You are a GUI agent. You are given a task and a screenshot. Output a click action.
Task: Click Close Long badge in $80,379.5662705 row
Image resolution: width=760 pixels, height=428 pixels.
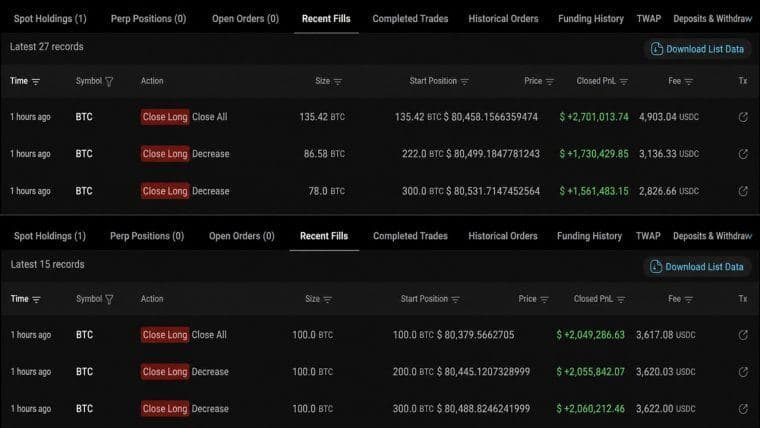click(x=165, y=335)
